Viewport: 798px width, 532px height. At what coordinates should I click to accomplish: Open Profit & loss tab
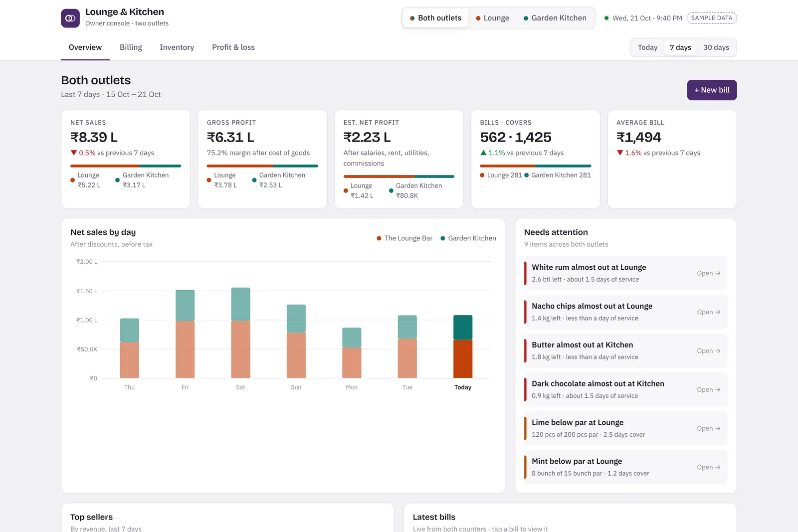(233, 47)
